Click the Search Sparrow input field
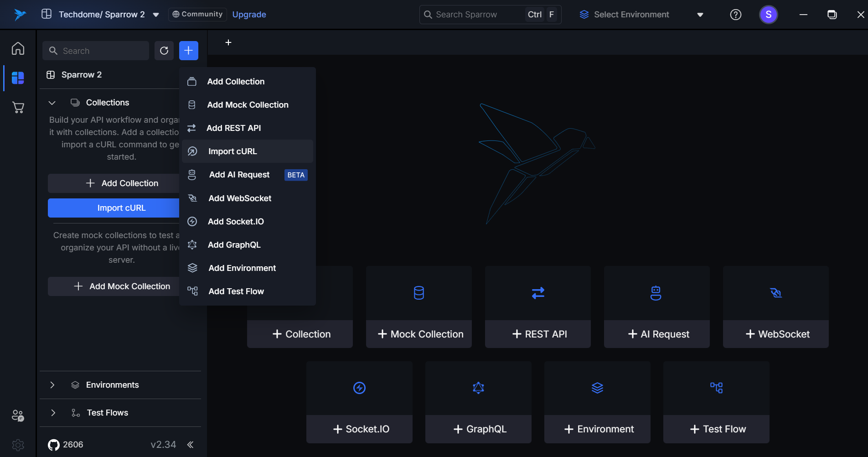 coord(474,15)
